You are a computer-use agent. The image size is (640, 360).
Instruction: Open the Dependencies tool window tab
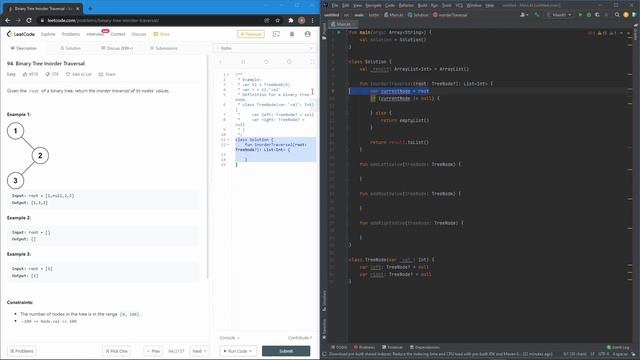pyautogui.click(x=424, y=347)
